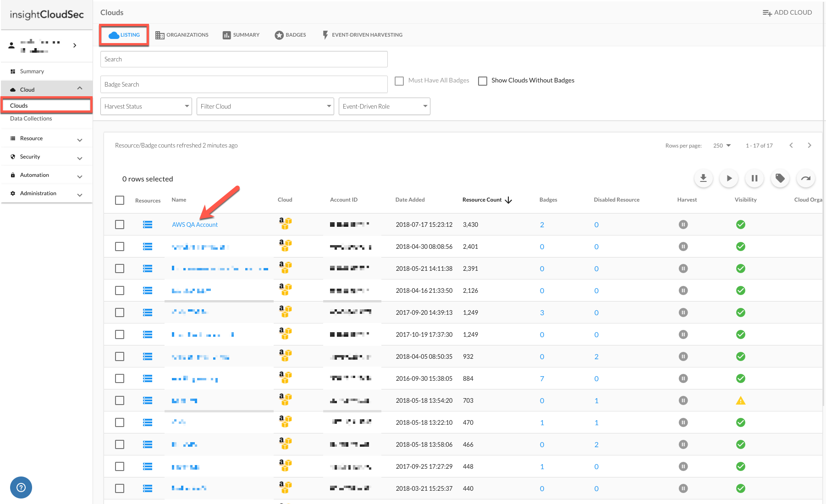This screenshot has width=826, height=504.
Task: Open the help question mark button
Action: pos(21,488)
